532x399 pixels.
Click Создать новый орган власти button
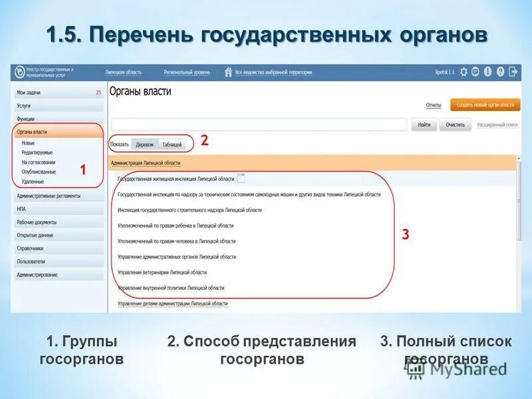pyautogui.click(x=485, y=105)
